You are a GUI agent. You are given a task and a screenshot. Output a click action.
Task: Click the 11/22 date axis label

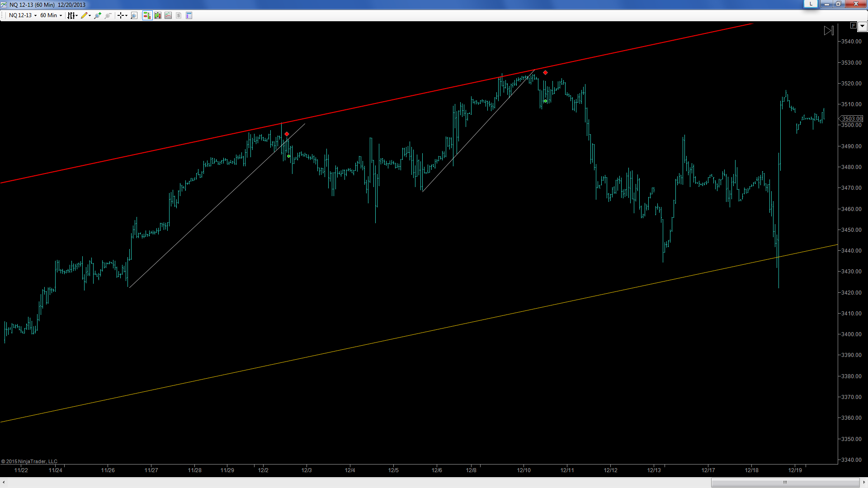pos(21,470)
